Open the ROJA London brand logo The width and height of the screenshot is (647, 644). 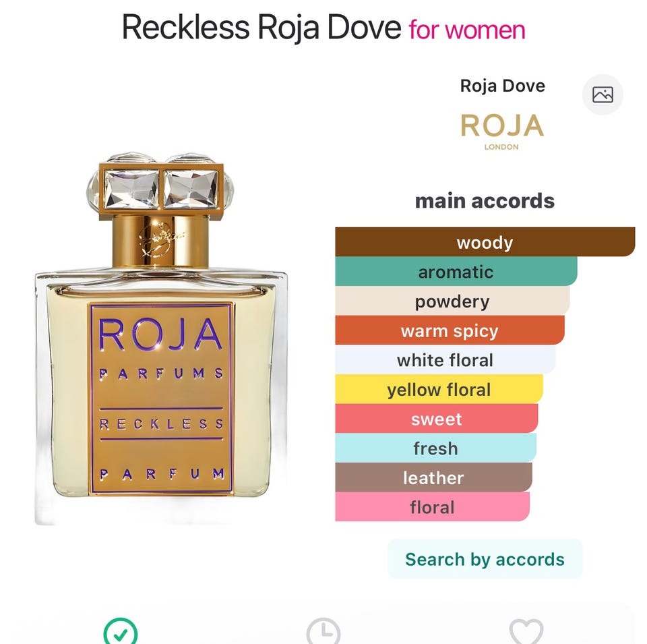pyautogui.click(x=502, y=131)
